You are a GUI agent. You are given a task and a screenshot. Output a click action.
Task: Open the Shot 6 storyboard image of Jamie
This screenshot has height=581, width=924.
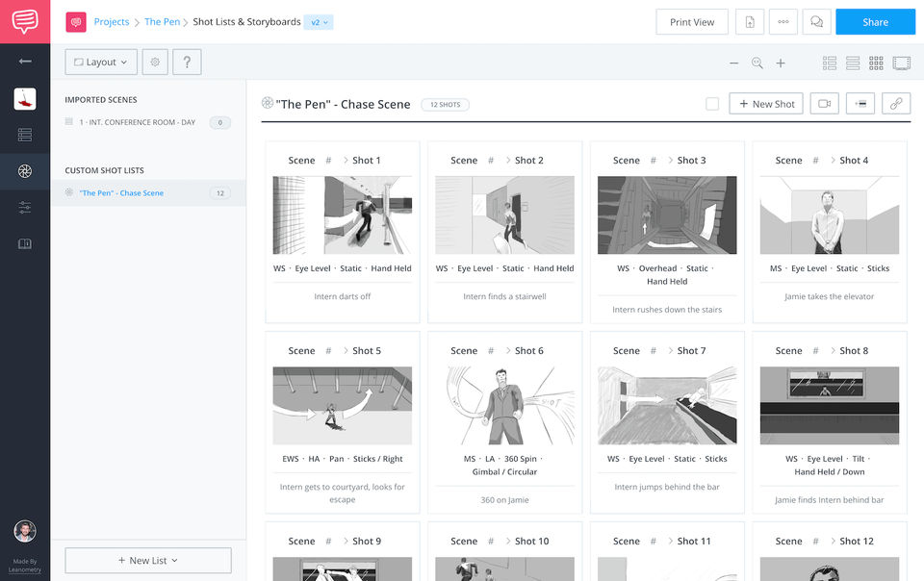point(504,406)
